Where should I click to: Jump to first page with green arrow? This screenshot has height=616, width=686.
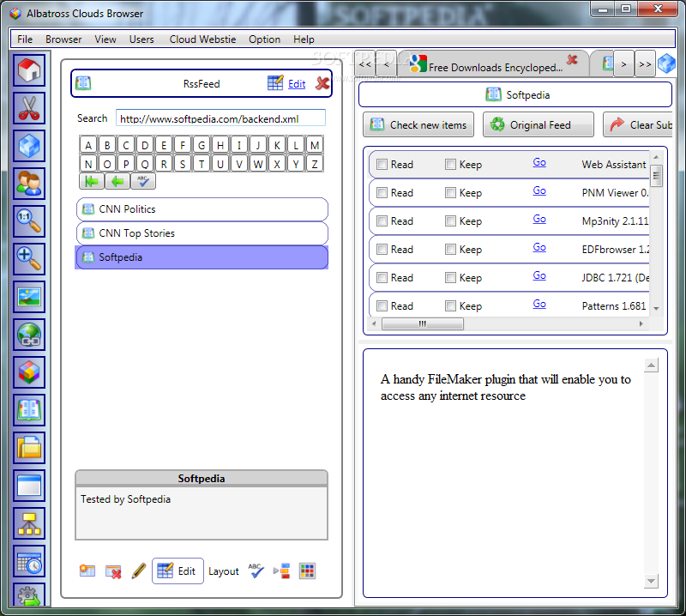point(92,181)
